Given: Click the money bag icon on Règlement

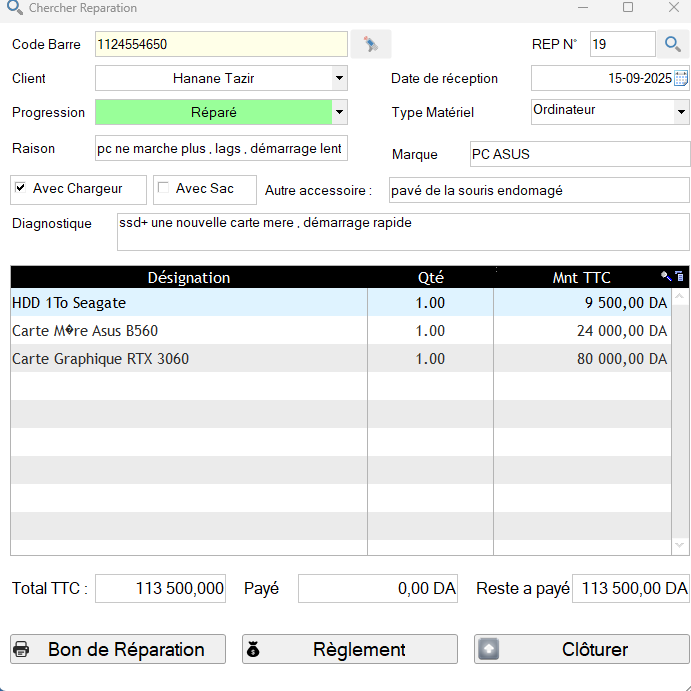Looking at the screenshot, I should click(x=253, y=649).
